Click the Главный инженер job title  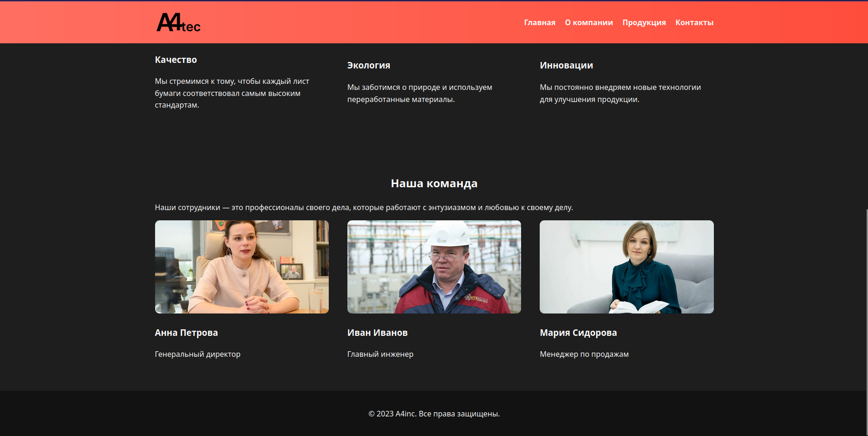coord(380,354)
